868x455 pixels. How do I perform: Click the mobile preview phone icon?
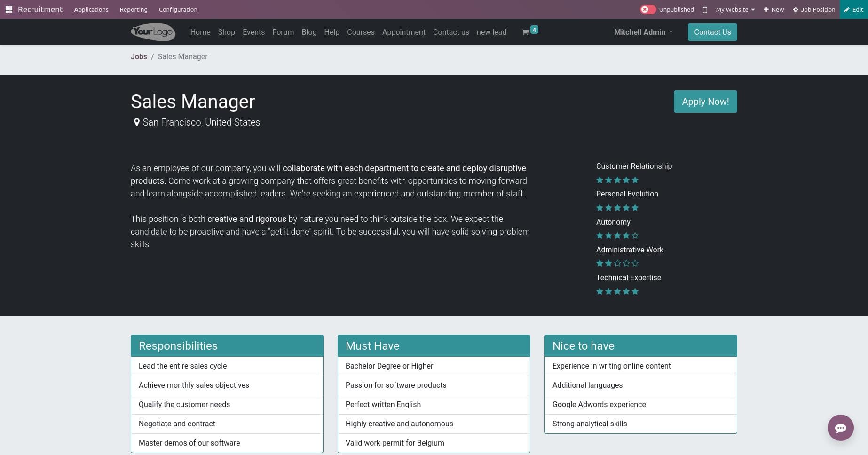[705, 9]
